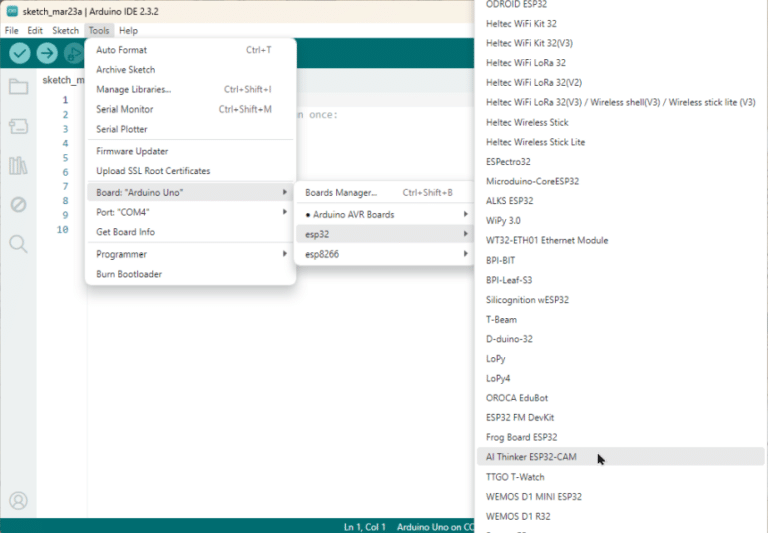Open Library Manager sidebar icon
Screen dimensions: 768x533
[18, 165]
